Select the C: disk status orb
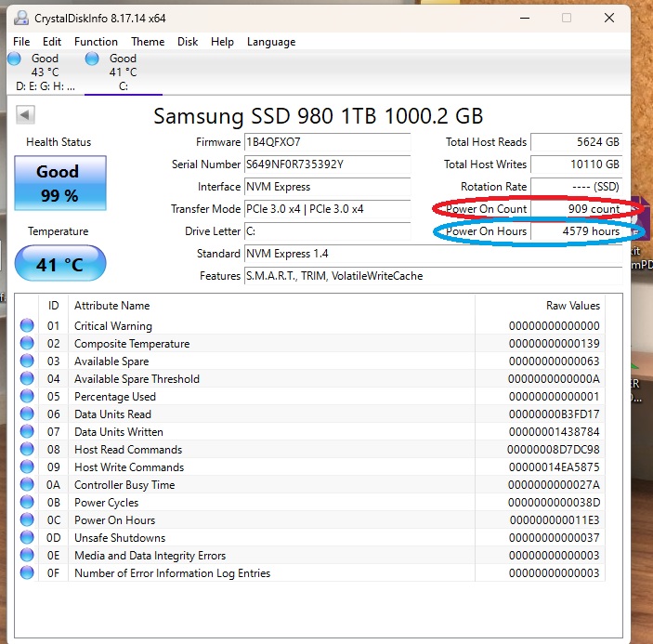The width and height of the screenshot is (653, 644). tap(92, 59)
